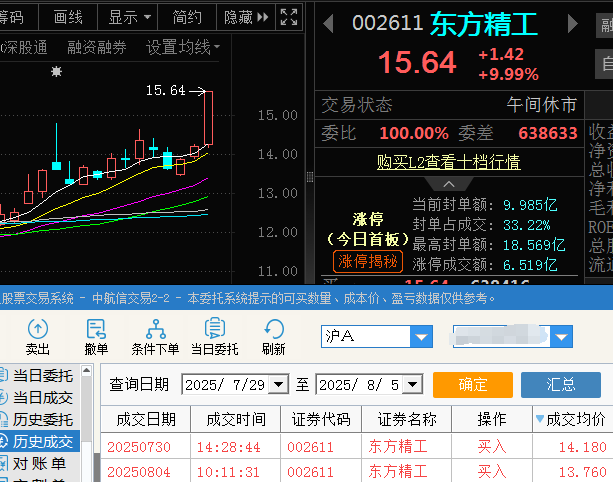The height and width of the screenshot is (482, 613).
Task: Click average price 13.760
Action: 583,472
